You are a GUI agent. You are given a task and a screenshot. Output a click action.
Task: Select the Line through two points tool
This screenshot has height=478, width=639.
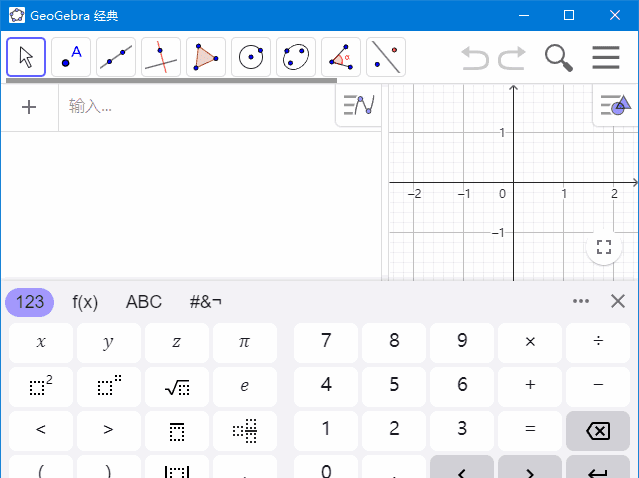click(116, 57)
